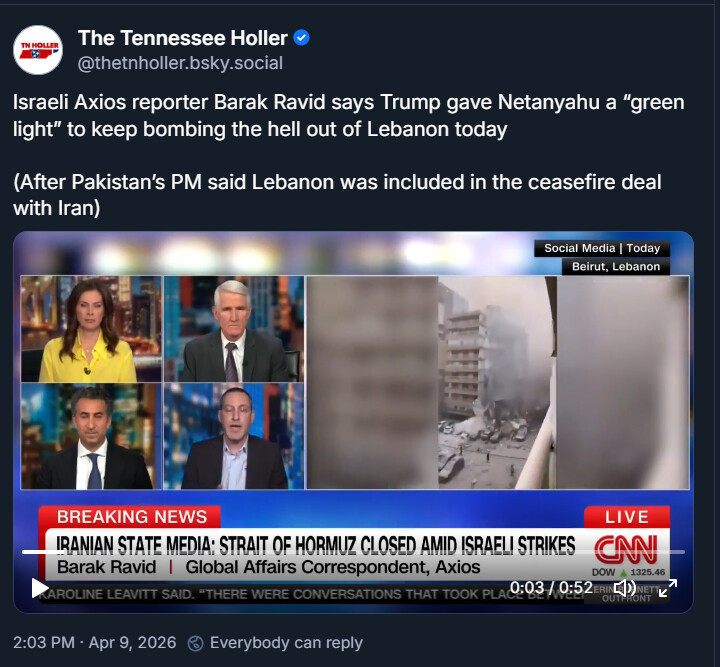Click the Beirut footage panel in video
Viewport: 720px width, 667px height.
pos(498,382)
